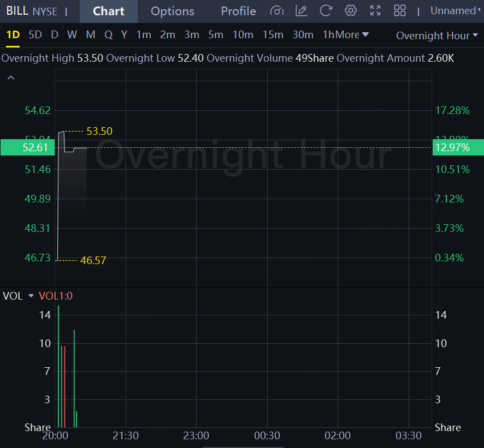Click the gauge indicator icon in toolbar
The height and width of the screenshot is (448, 484).
pyautogui.click(x=277, y=11)
